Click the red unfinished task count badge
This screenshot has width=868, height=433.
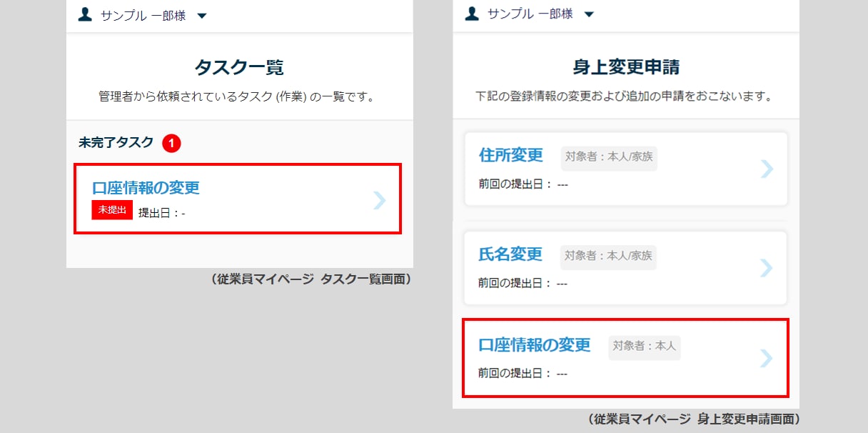click(171, 144)
